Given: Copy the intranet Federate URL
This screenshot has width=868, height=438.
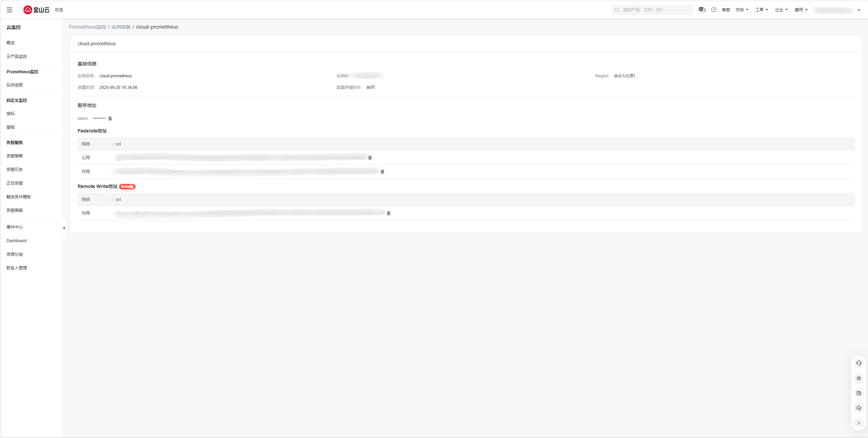Looking at the screenshot, I should point(382,172).
